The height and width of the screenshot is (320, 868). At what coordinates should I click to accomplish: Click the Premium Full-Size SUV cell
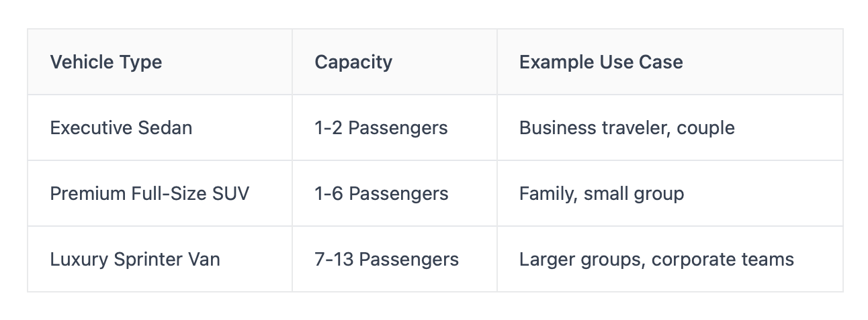149,194
